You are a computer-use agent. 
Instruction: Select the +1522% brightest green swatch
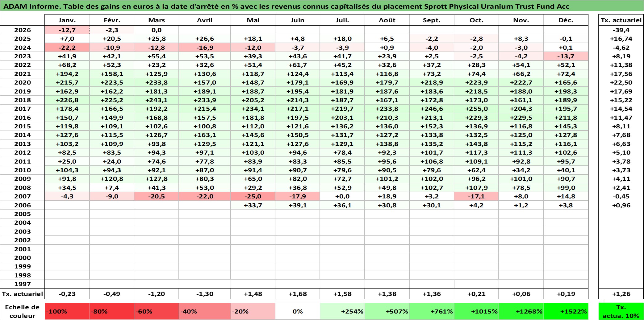point(566,311)
